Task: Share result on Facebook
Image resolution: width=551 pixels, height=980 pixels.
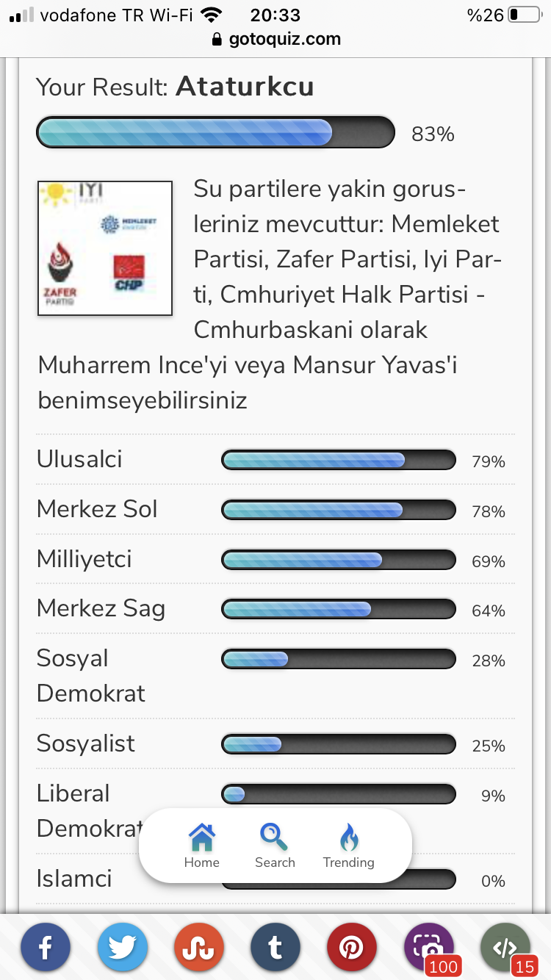Action: pyautogui.click(x=46, y=948)
